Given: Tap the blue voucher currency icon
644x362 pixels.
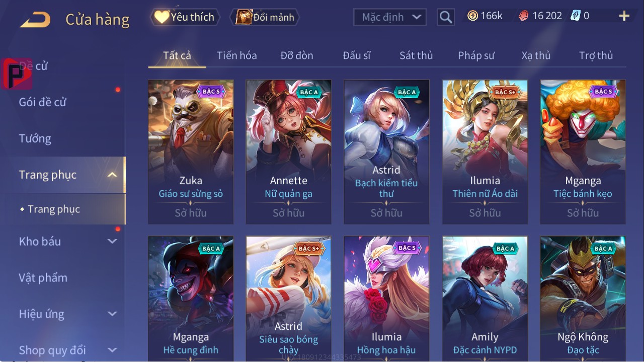Looking at the screenshot, I should [576, 16].
